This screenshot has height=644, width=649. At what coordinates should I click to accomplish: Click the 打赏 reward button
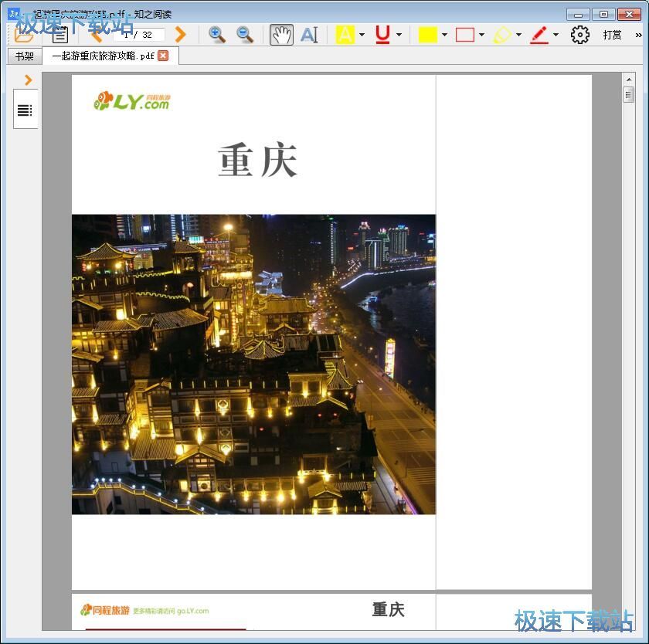tap(611, 34)
